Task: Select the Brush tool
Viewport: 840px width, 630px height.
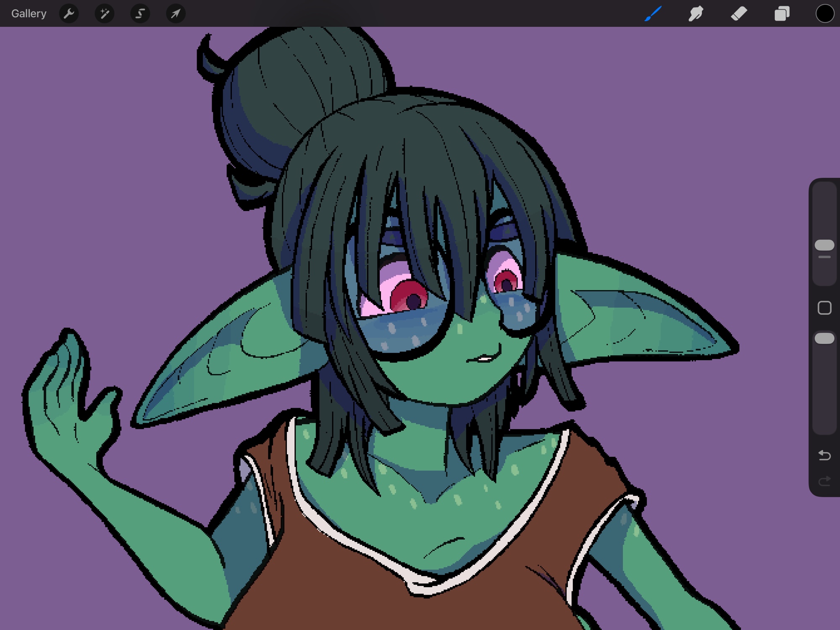Action: [x=653, y=14]
